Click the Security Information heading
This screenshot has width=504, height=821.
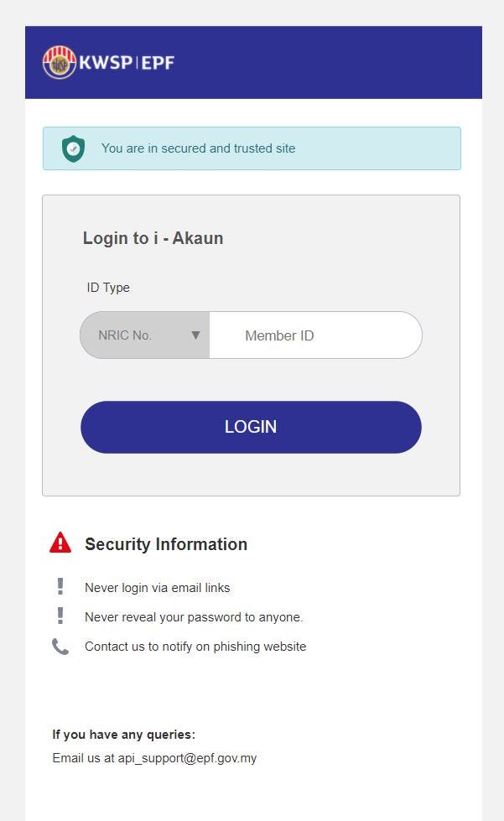(x=166, y=544)
